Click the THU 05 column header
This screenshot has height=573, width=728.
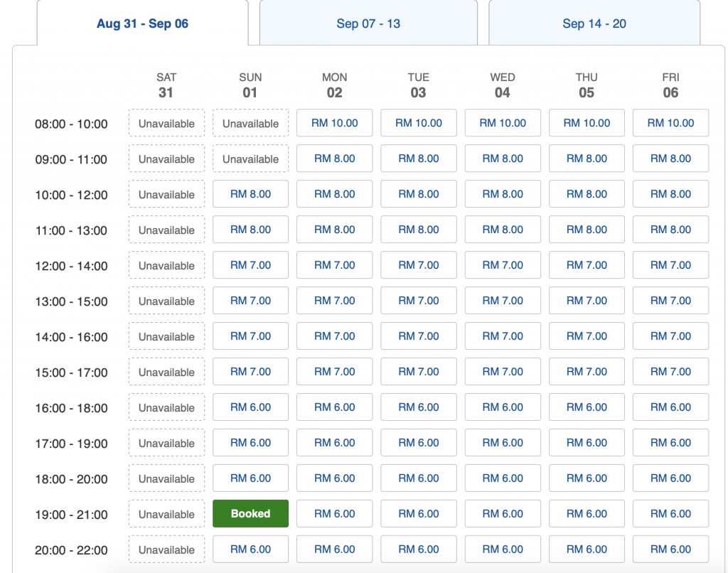point(587,85)
